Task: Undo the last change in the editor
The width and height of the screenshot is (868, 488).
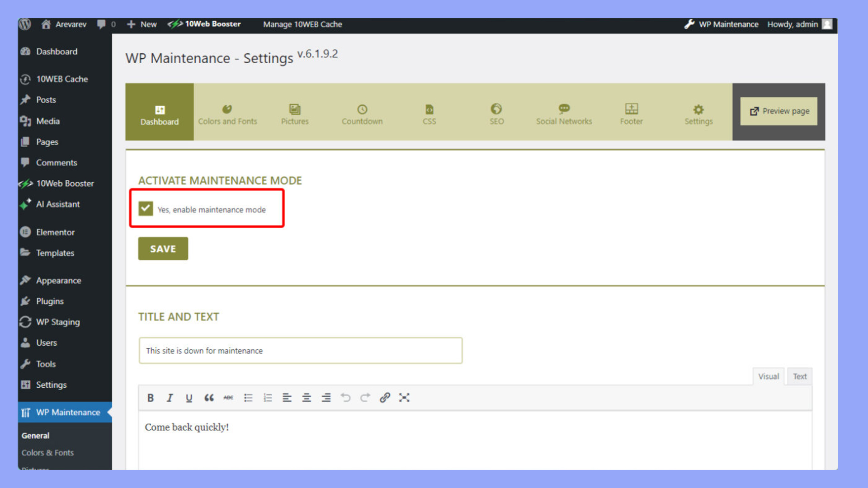Action: click(x=346, y=398)
